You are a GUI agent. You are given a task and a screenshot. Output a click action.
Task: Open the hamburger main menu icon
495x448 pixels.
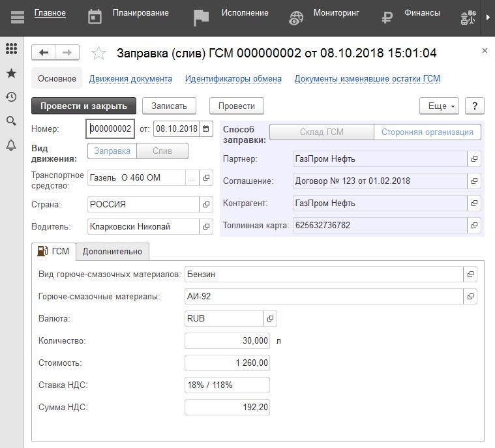coord(18,17)
